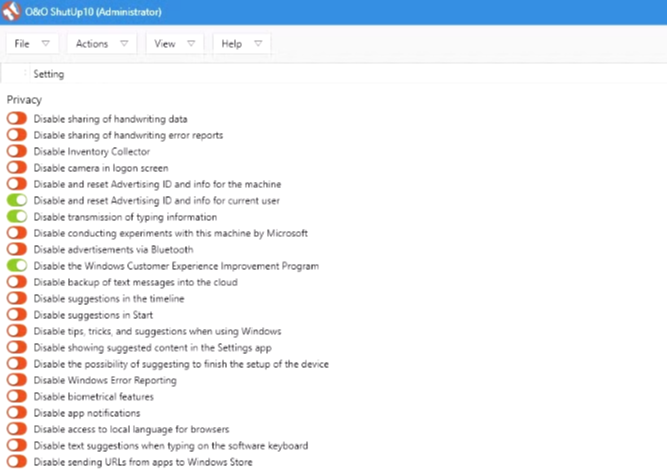Toggle Disable sending URLs from apps to Windows Store
667x474 pixels.
click(x=17, y=462)
